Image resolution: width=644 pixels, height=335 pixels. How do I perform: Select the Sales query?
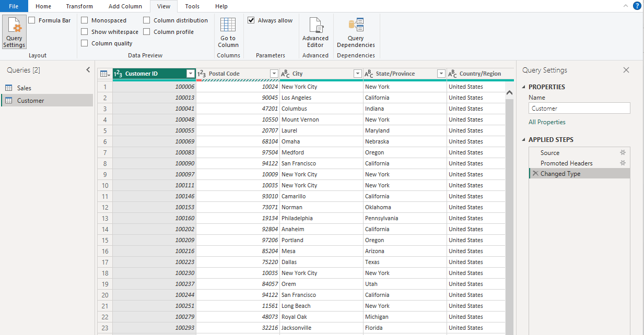(x=47, y=88)
